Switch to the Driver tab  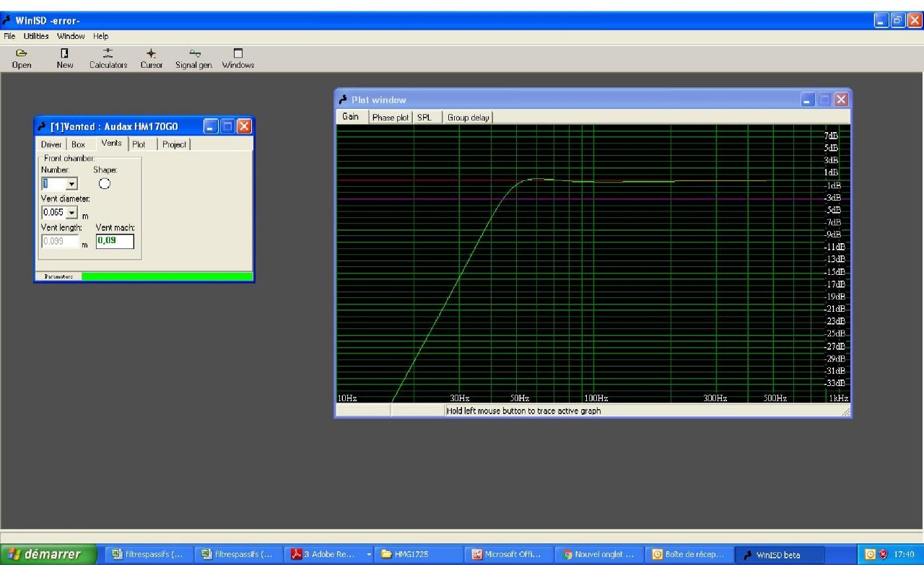click(x=51, y=144)
